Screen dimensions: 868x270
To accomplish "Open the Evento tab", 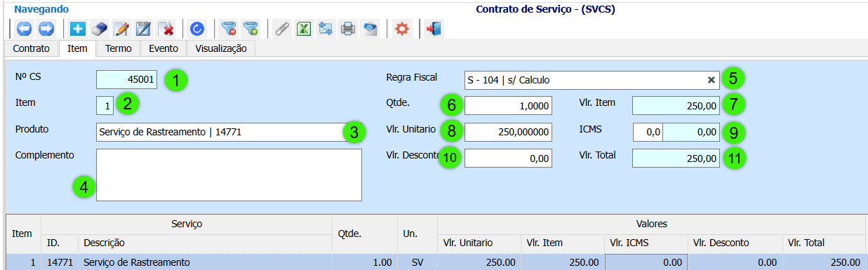I will click(163, 48).
